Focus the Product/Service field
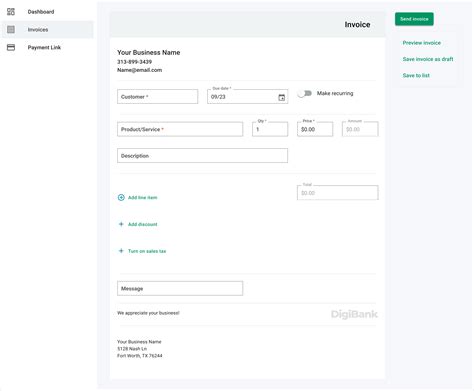 point(180,129)
